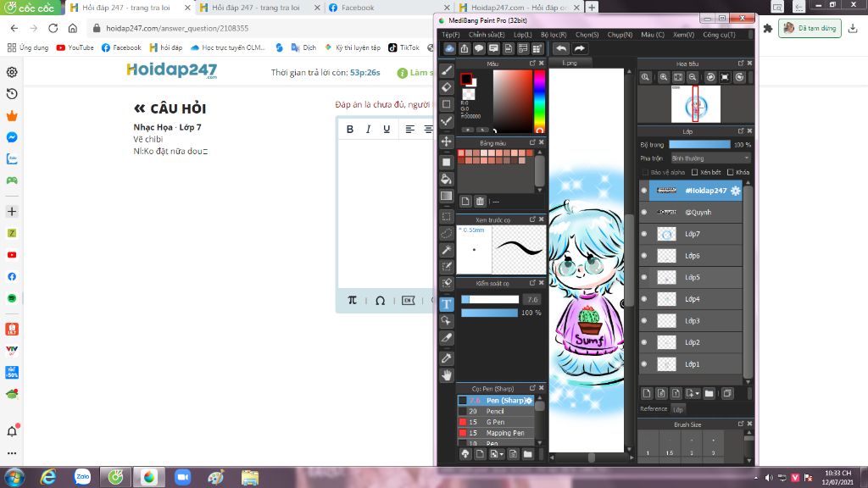Open the TikTok bookmark

pos(403,47)
